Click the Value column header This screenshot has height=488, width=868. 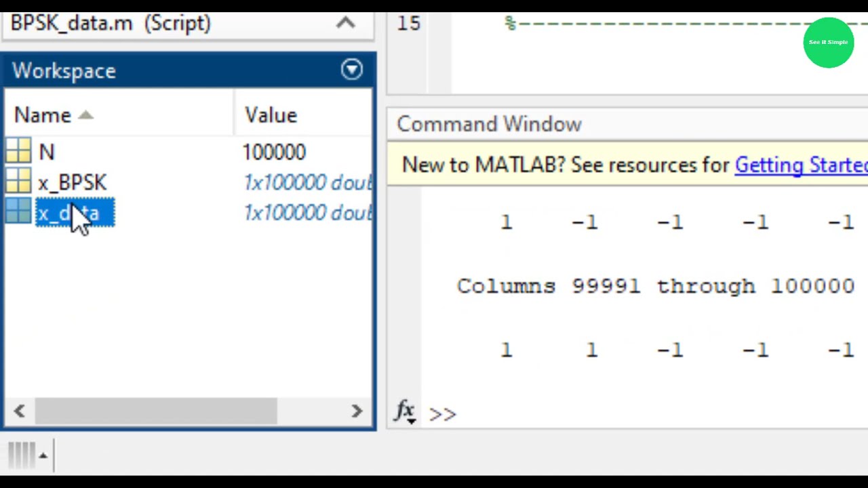[x=271, y=115]
